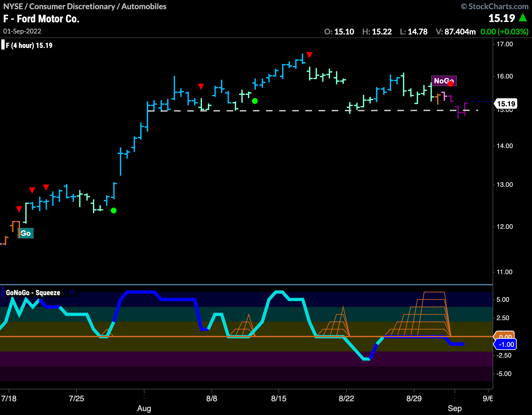Click the 11.00 price axis label
Screen dimensions: 532x415
point(505,272)
